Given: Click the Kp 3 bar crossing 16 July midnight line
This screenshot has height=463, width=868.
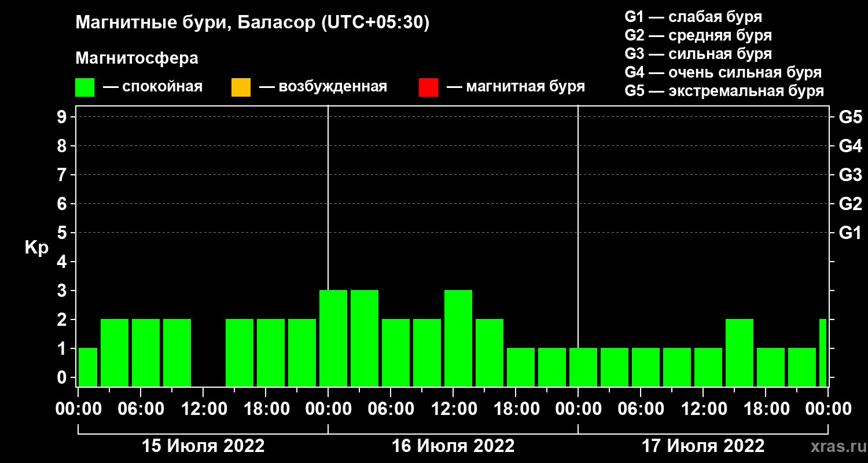Looking at the screenshot, I should pyautogui.click(x=333, y=339).
